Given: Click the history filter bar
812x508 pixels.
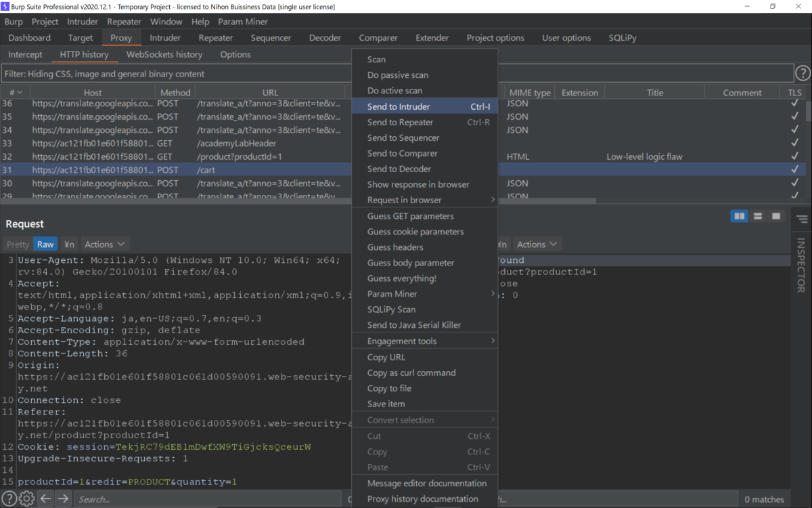Looking at the screenshot, I should [x=397, y=73].
